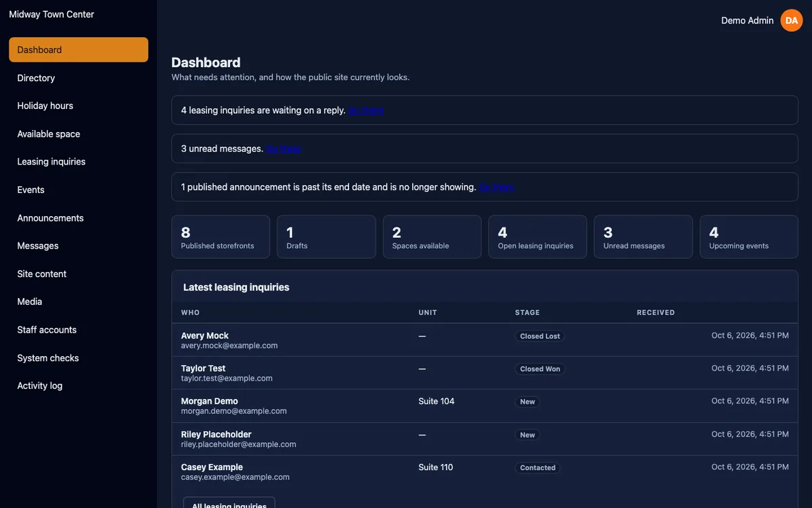Click the unit dash in Avery Mock's row
The width and height of the screenshot is (812, 508).
(422, 336)
